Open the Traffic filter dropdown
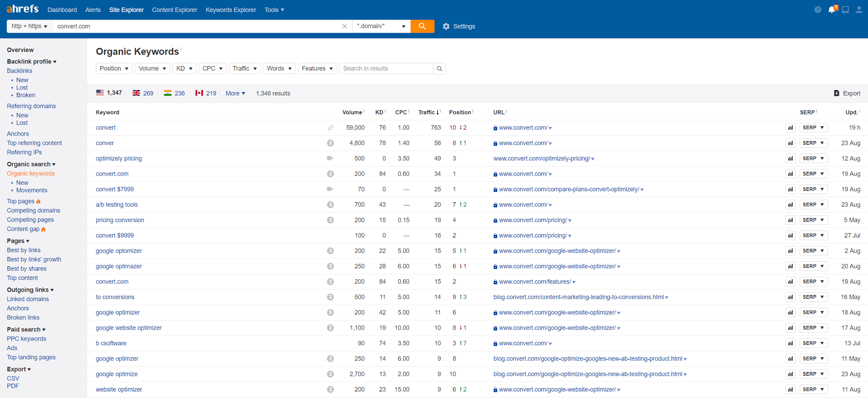 [245, 68]
